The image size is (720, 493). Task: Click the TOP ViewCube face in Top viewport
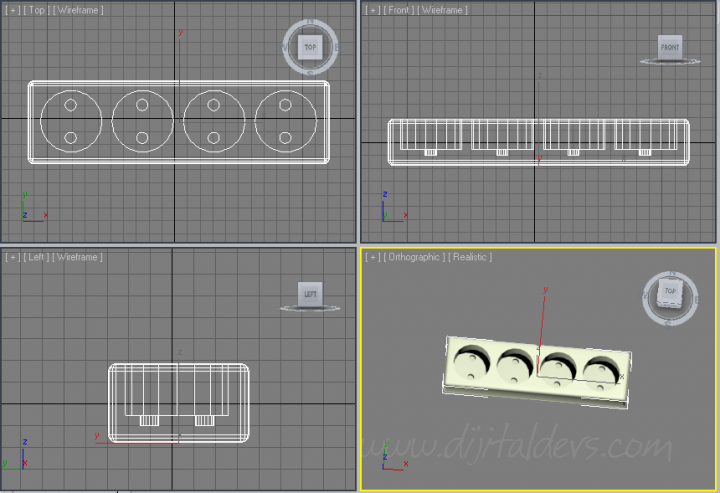310,47
